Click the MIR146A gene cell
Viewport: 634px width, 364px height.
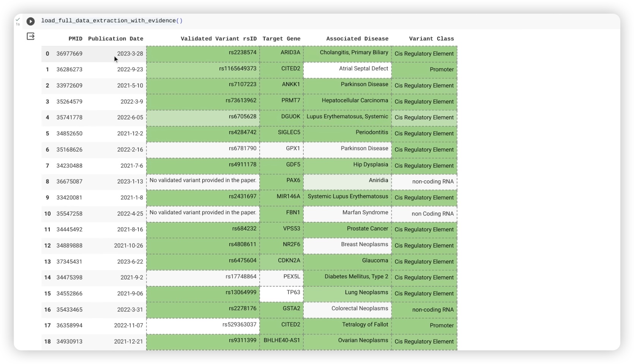point(282,198)
